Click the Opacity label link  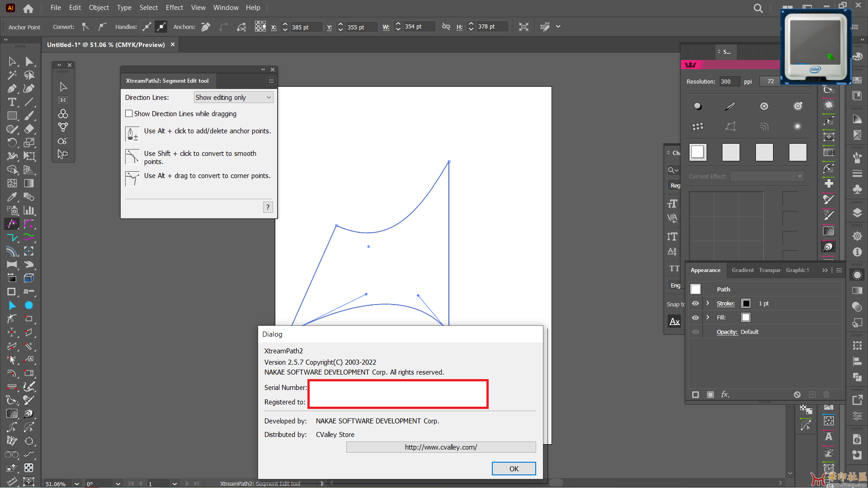pyautogui.click(x=727, y=332)
